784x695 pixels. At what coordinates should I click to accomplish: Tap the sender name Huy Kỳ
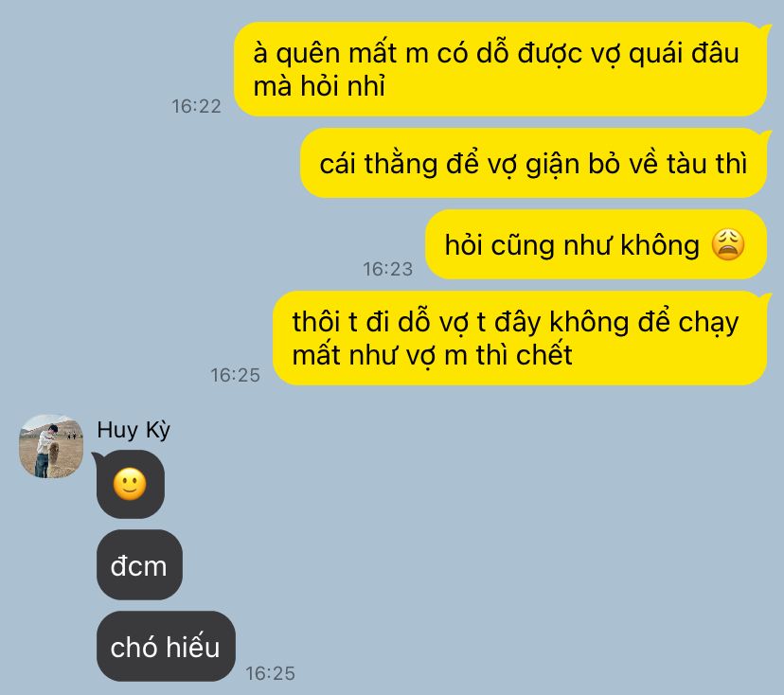point(134,430)
